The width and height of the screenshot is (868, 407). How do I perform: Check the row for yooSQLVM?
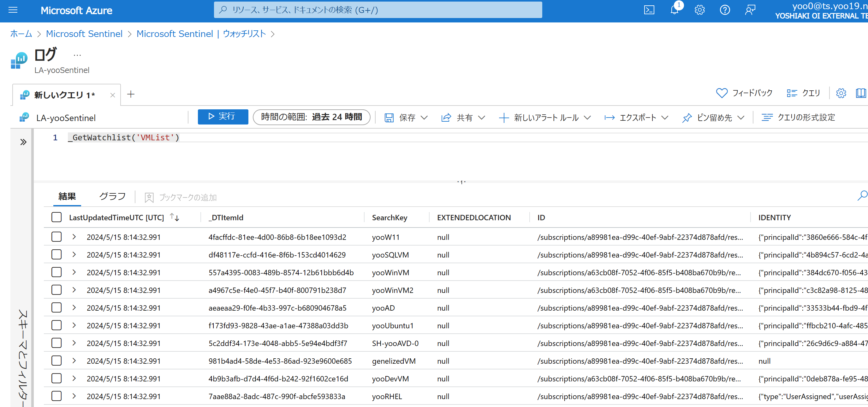click(56, 255)
